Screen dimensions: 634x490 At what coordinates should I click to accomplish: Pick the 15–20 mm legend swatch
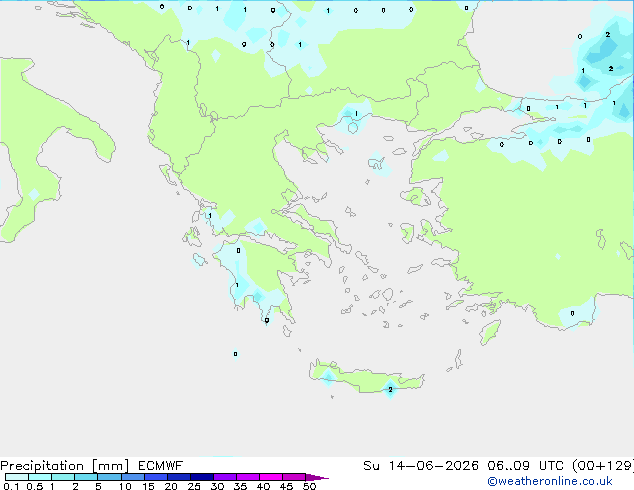tap(156, 477)
